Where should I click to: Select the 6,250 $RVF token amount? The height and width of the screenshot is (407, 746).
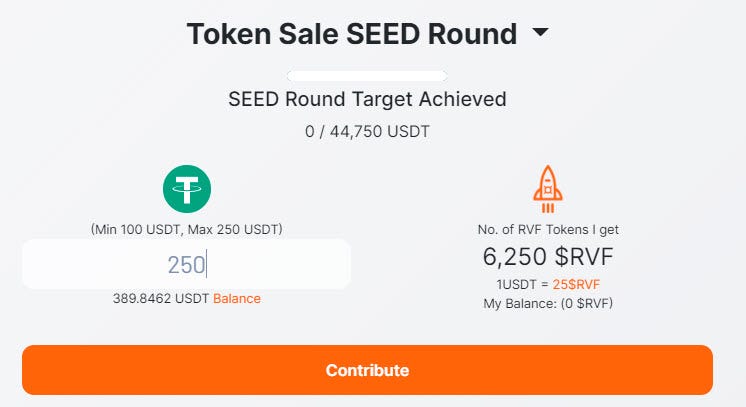tap(548, 257)
